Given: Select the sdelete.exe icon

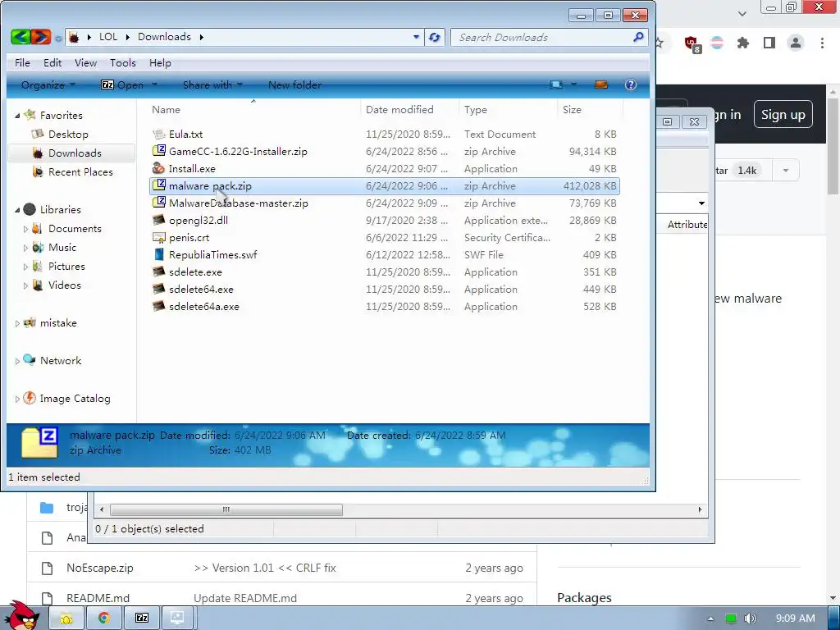Looking at the screenshot, I should click(158, 272).
